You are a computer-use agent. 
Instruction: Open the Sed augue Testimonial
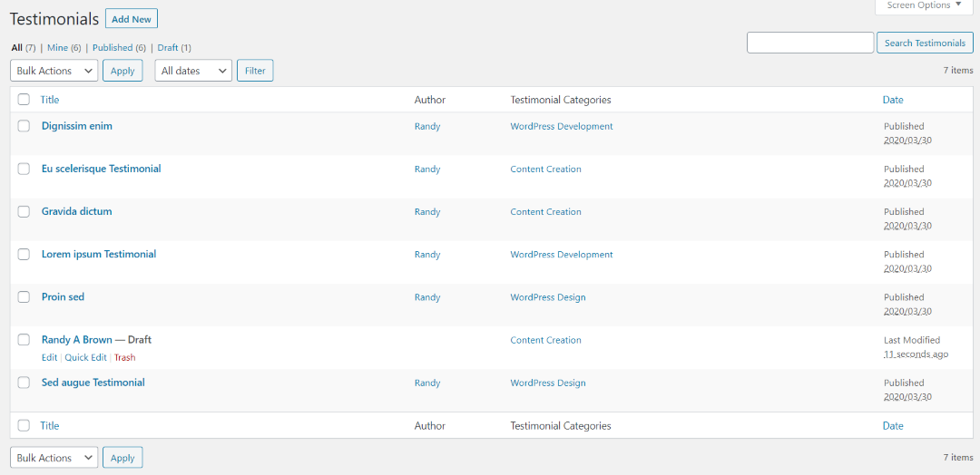[93, 382]
